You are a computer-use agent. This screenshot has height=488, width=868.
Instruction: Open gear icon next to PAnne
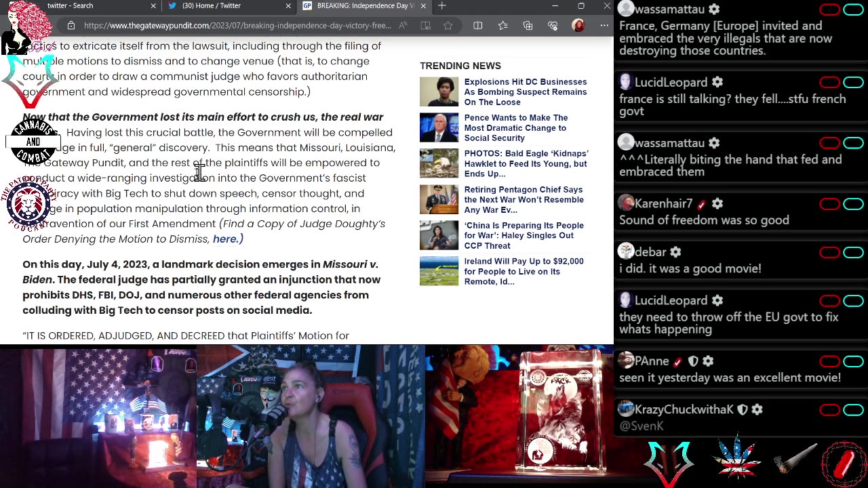coord(708,361)
